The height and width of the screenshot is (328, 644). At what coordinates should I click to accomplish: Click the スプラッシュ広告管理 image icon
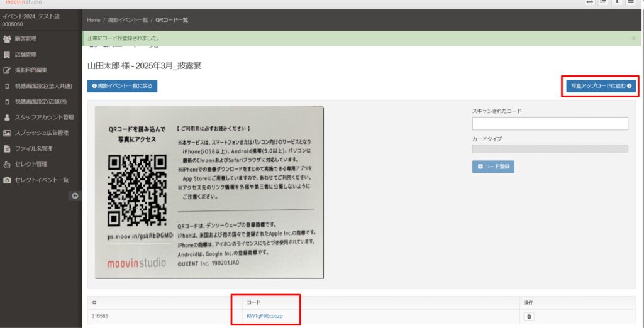(7, 133)
